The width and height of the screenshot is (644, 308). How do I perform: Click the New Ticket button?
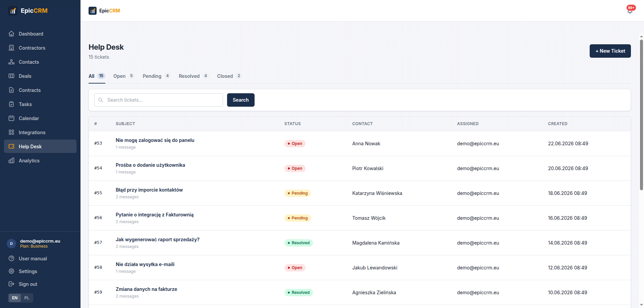click(610, 51)
